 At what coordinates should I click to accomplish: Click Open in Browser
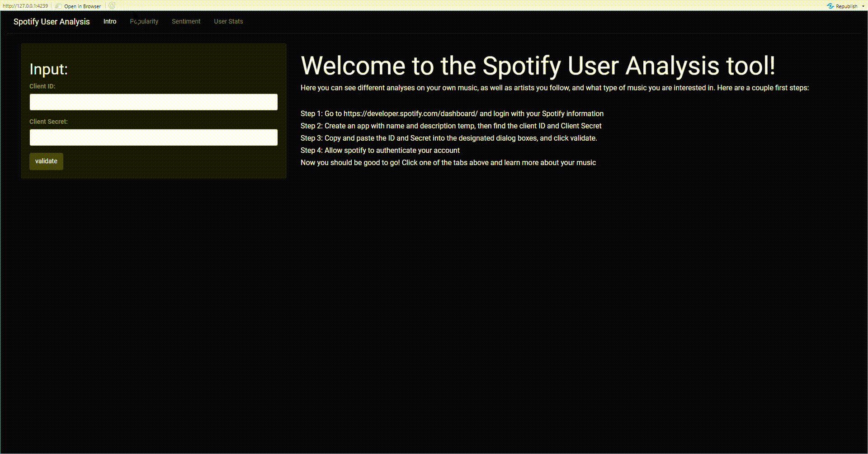(78, 6)
